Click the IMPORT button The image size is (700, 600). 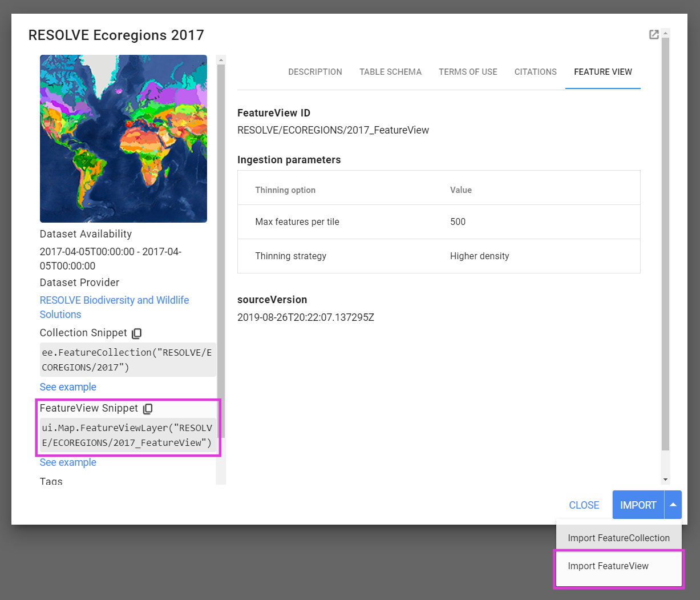638,505
